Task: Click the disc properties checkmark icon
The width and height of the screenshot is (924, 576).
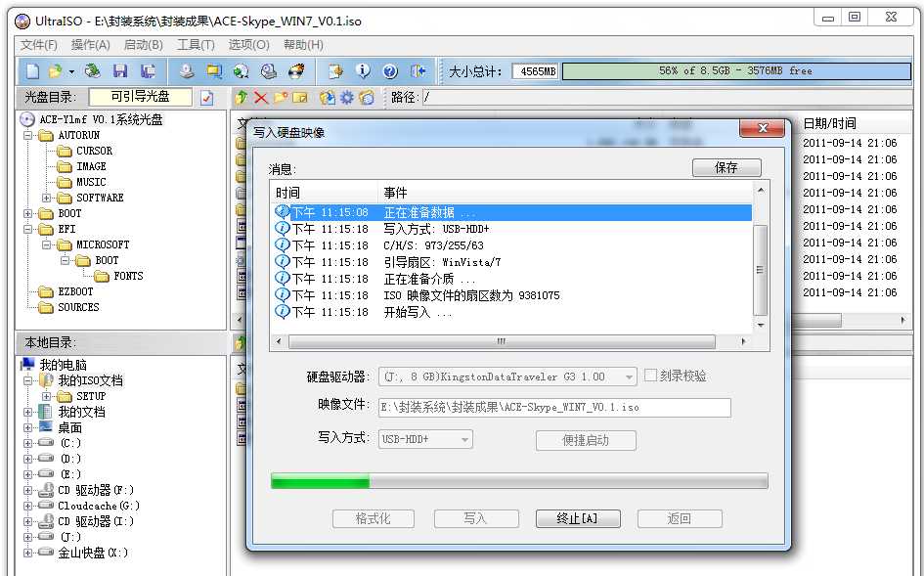Action: (x=207, y=98)
